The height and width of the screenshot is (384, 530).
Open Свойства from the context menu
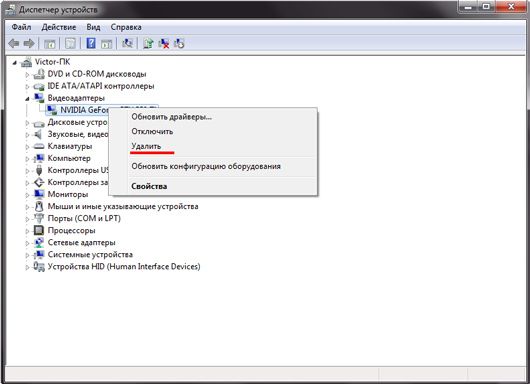(149, 186)
